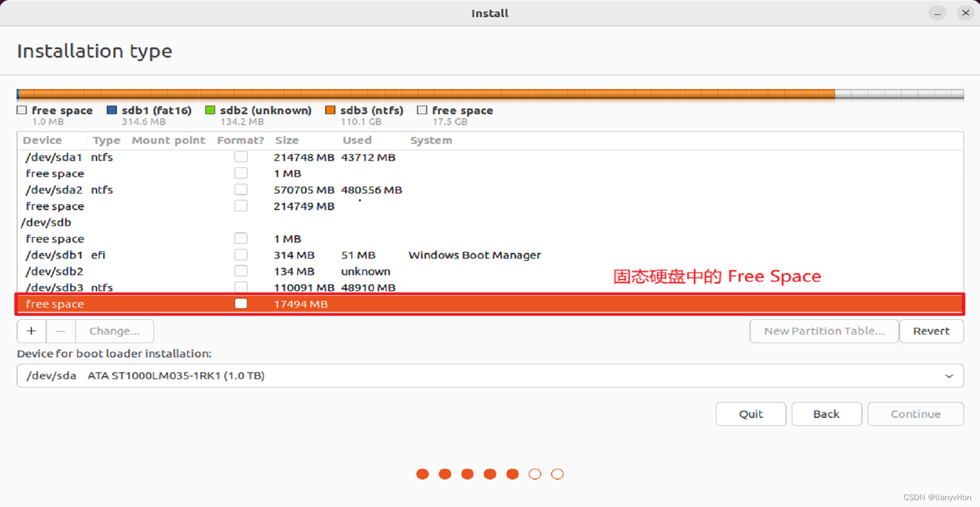The width and height of the screenshot is (980, 507).
Task: Click the Change... button
Action: coord(114,331)
